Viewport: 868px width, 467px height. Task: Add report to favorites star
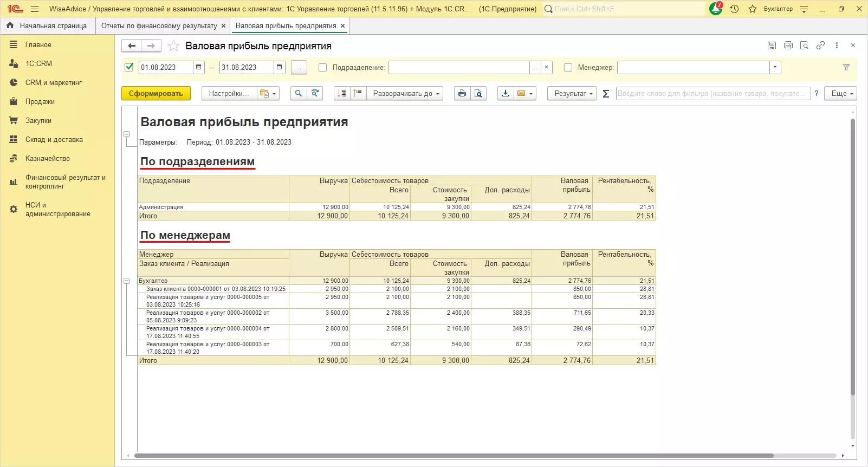pyautogui.click(x=173, y=46)
